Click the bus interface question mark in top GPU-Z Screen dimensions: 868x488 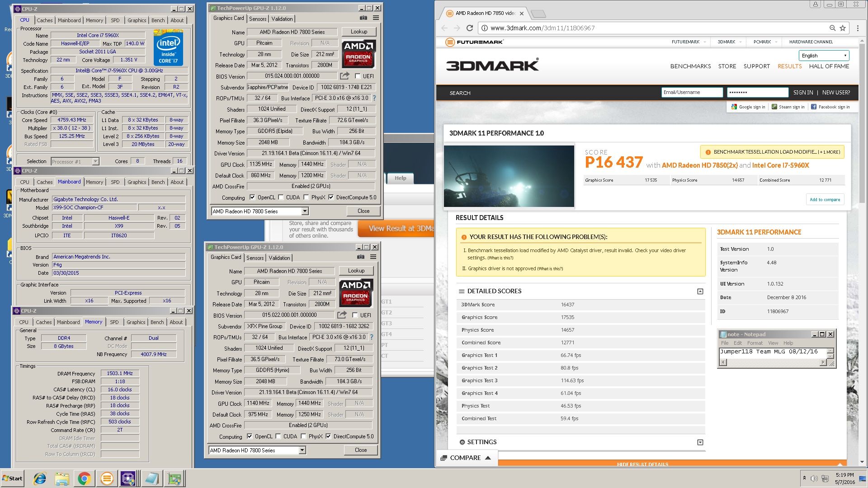coord(374,98)
